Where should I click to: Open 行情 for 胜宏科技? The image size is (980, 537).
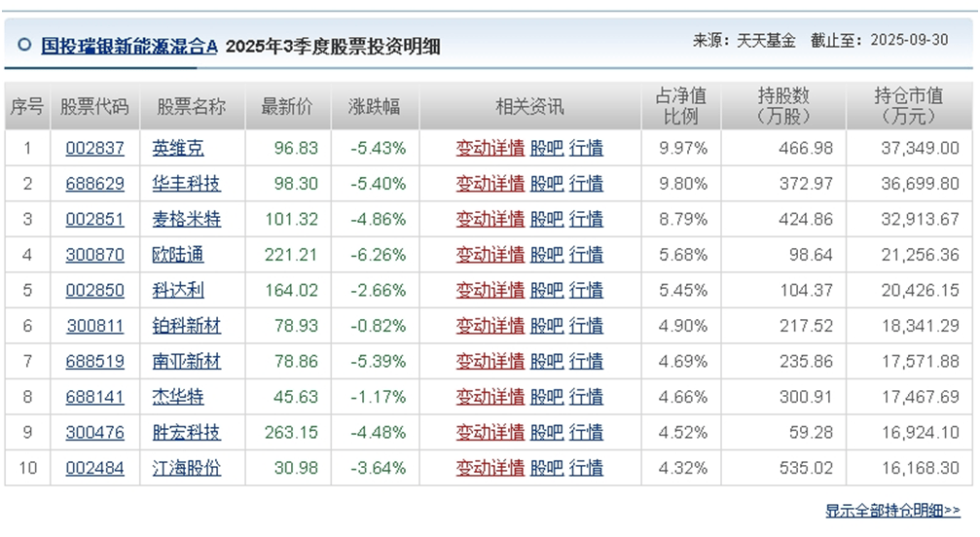pos(586,432)
